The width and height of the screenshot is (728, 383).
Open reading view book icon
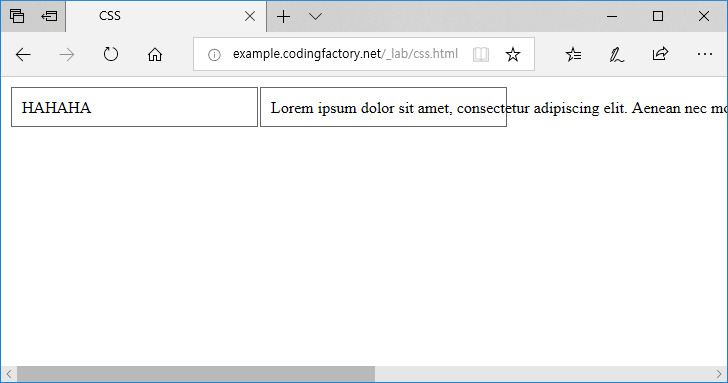tap(481, 55)
